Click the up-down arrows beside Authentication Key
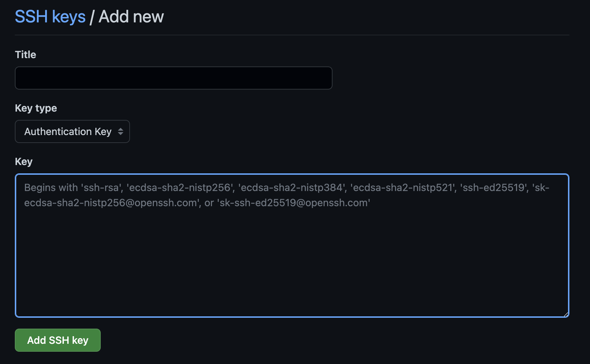Viewport: 590px width, 364px height. [121, 131]
